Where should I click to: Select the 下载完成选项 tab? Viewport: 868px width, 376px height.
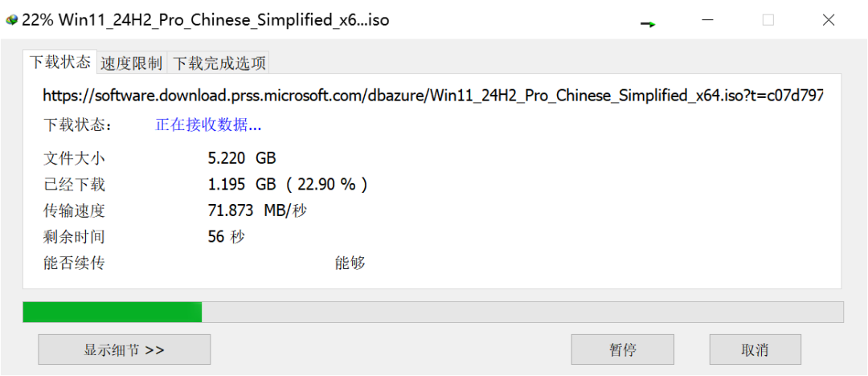click(x=218, y=63)
